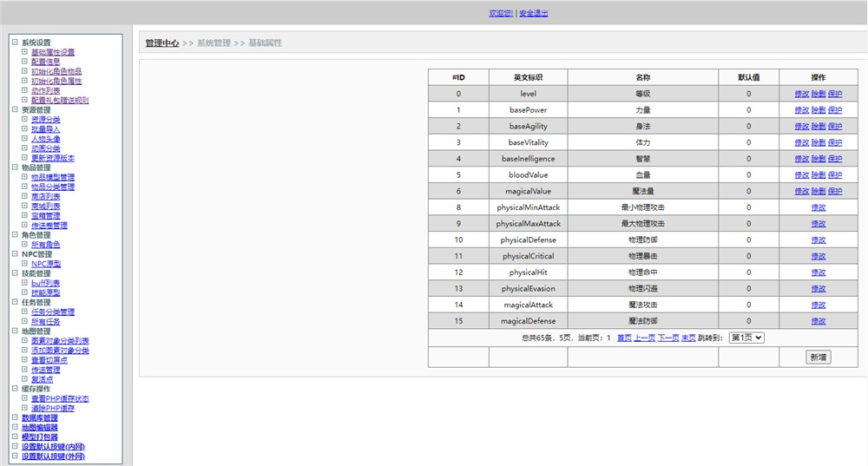Click the plus icon beside 配置信息
The image size is (868, 466).
coord(24,62)
